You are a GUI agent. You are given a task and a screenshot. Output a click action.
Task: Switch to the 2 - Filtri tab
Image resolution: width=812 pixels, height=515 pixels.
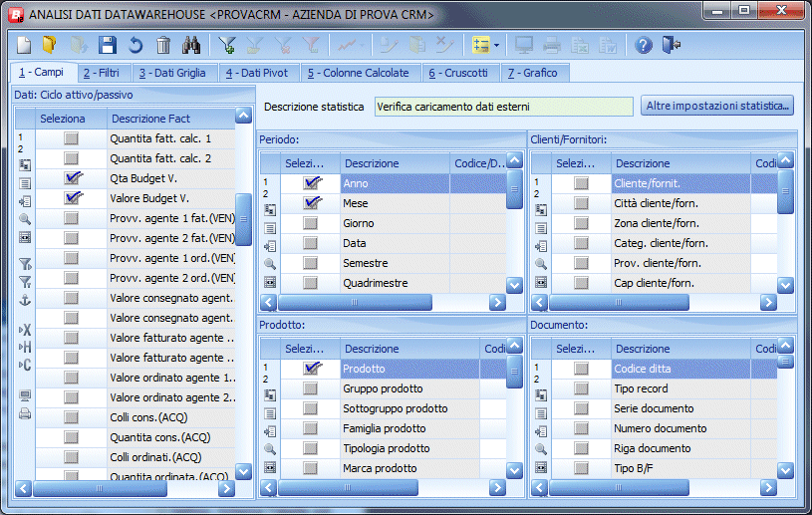(x=102, y=73)
